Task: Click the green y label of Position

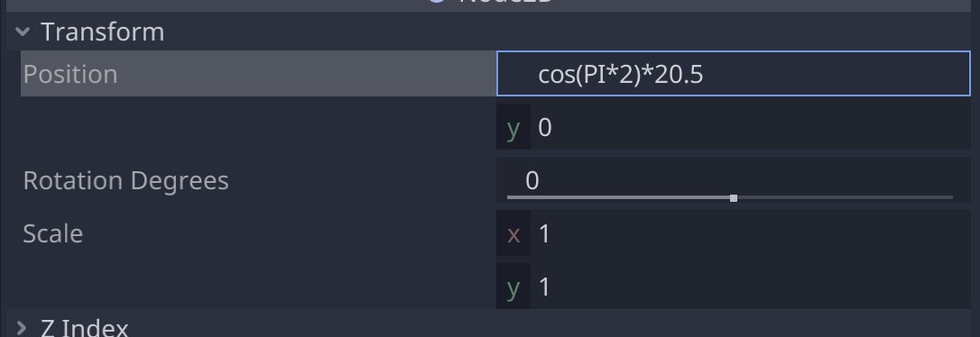Action: [x=513, y=128]
